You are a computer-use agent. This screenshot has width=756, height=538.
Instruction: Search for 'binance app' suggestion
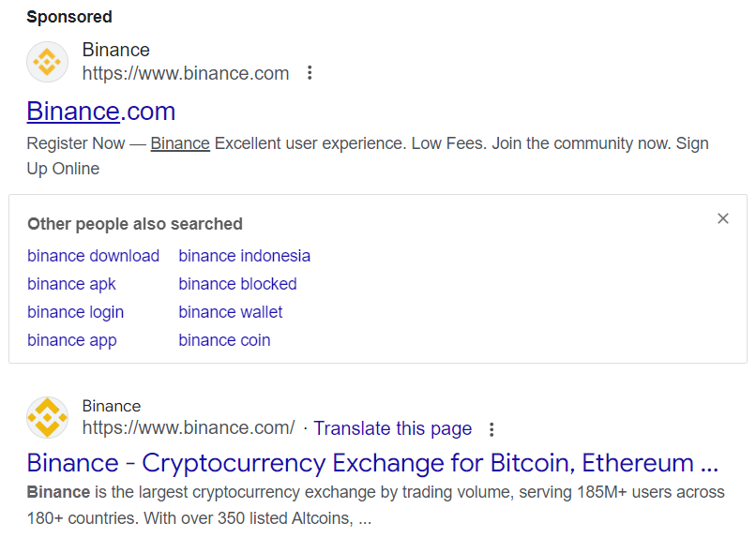(72, 340)
